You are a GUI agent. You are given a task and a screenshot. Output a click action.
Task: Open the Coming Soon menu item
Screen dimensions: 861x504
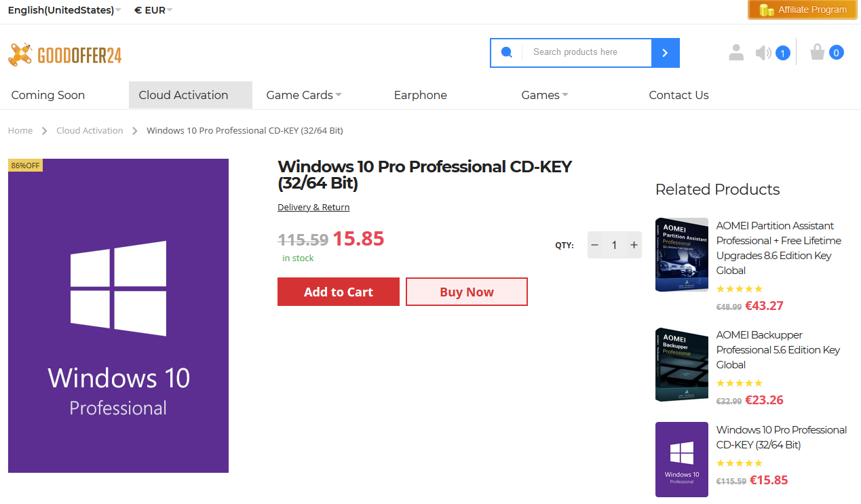tap(48, 95)
